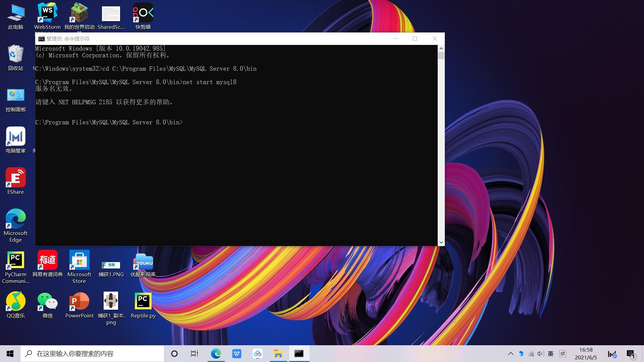Click the (c) Microsoft Corporation copyright line

coord(102,55)
